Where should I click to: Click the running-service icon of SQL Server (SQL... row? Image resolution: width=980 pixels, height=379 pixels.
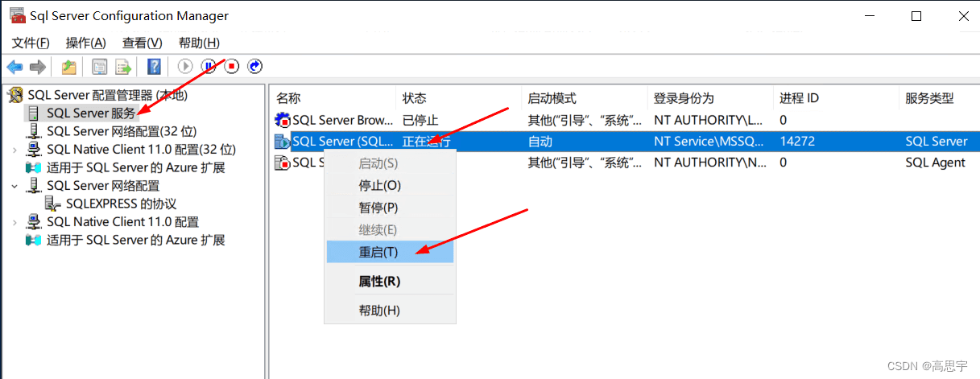tap(282, 142)
